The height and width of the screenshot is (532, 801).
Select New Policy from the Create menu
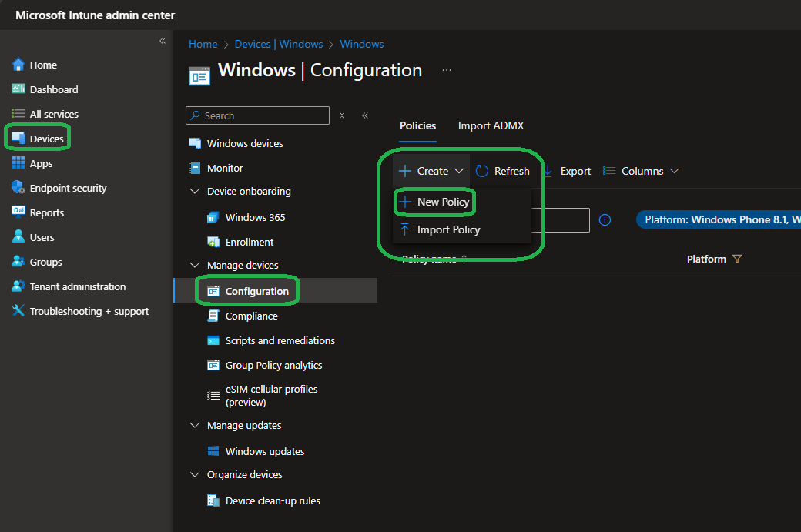tap(443, 202)
